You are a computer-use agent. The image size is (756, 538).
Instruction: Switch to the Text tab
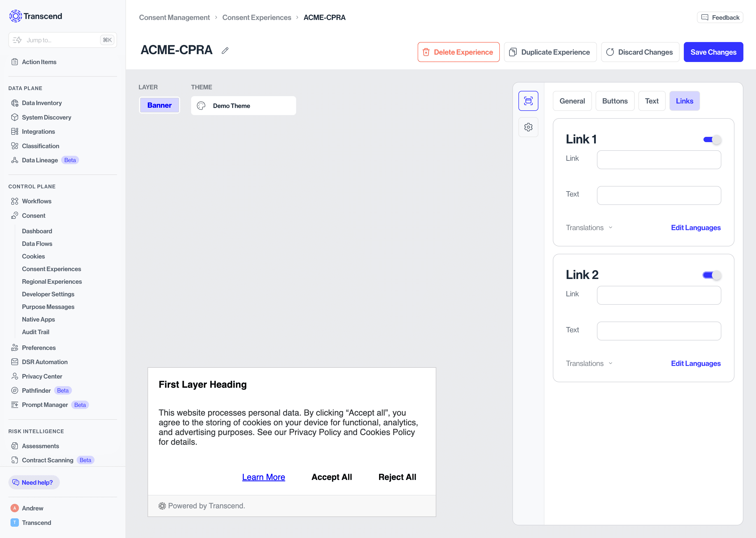click(652, 101)
